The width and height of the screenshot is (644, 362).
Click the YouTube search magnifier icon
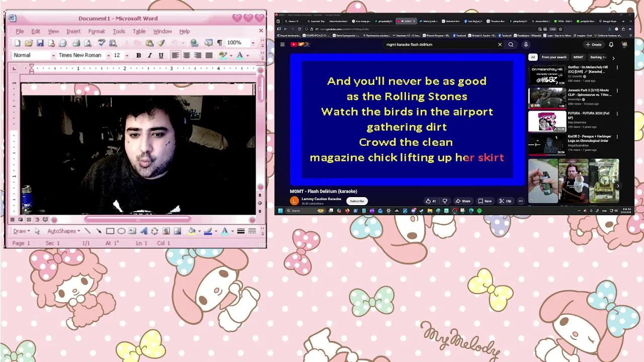(x=511, y=45)
